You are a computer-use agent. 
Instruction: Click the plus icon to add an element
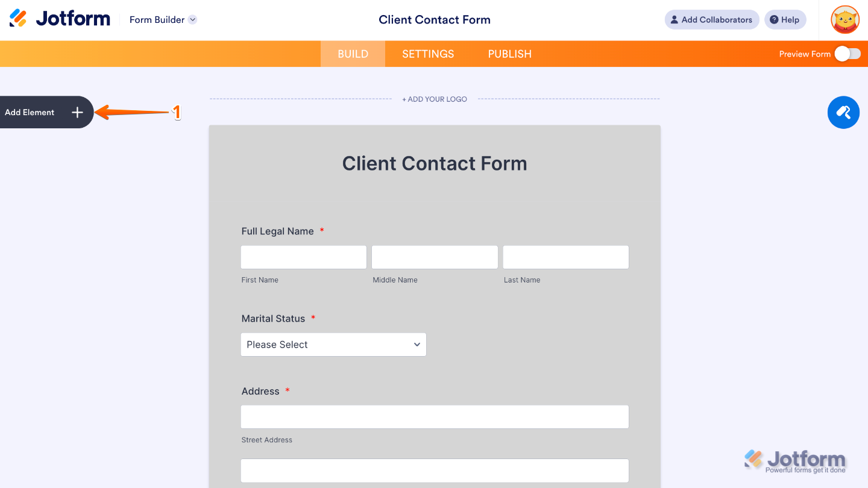[x=77, y=112]
